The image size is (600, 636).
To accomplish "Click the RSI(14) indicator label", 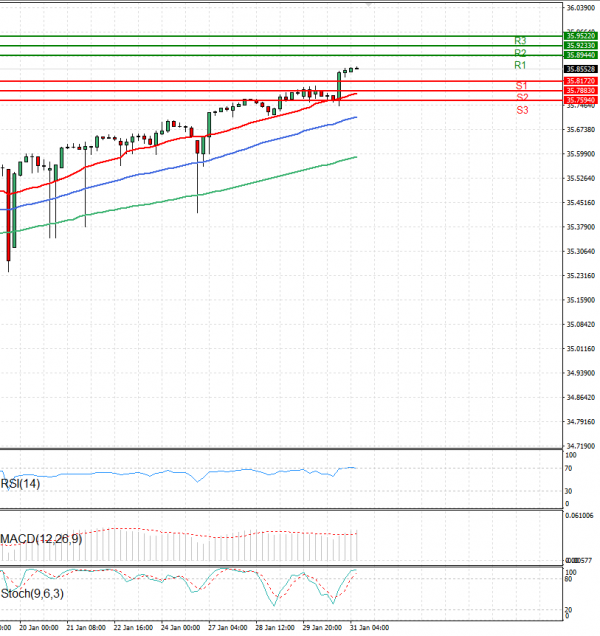I will [20, 483].
